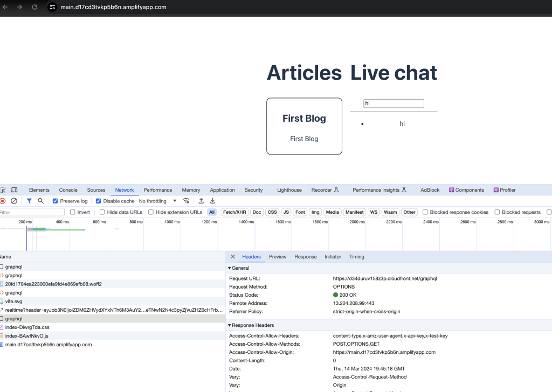Enable Hide extension URLs checkbox

[151, 212]
